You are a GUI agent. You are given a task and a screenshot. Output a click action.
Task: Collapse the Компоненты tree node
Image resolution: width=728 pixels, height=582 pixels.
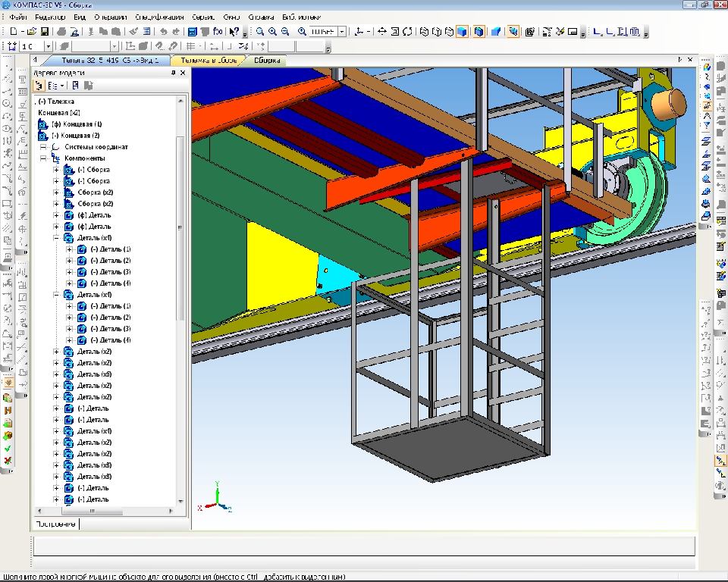coord(43,158)
